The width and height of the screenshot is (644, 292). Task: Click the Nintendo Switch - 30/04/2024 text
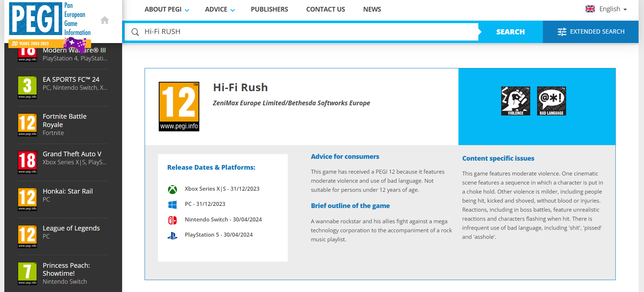223,220
